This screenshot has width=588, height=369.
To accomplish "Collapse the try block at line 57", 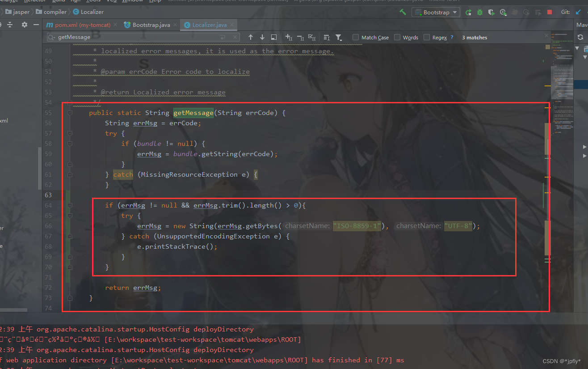I will tap(70, 134).
